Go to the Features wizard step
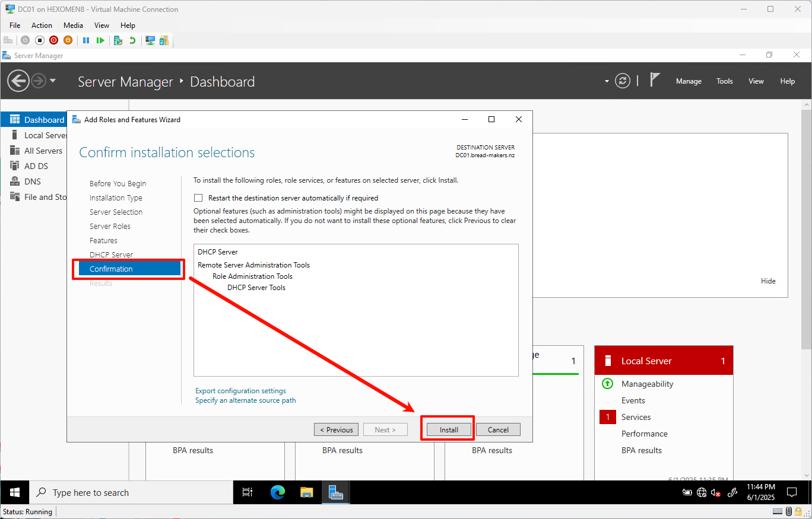This screenshot has width=812, height=519. pos(103,241)
